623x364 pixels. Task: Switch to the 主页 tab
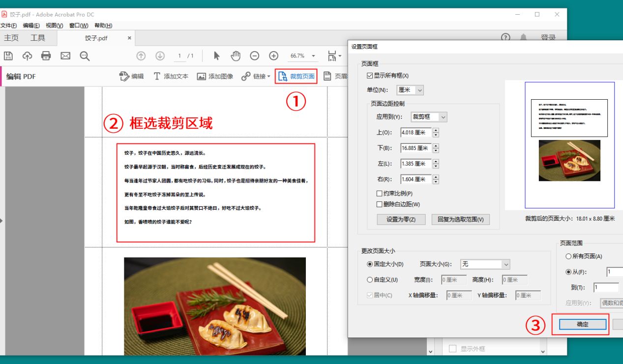pyautogui.click(x=11, y=38)
